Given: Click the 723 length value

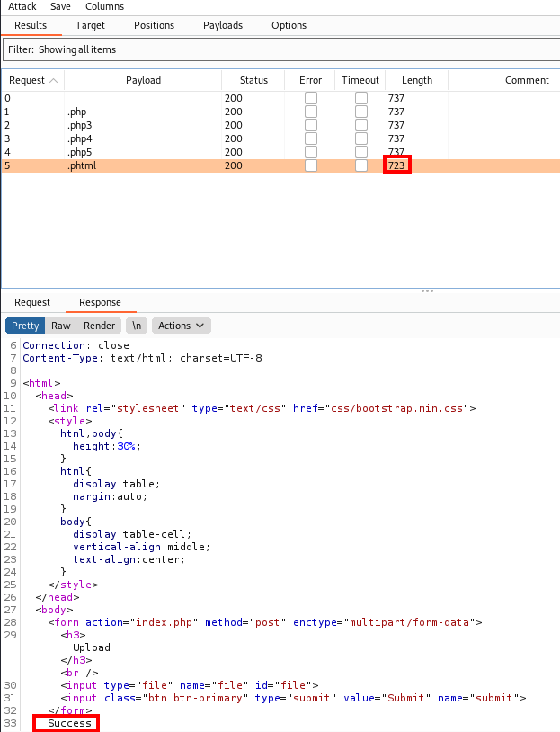Looking at the screenshot, I should click(x=396, y=165).
